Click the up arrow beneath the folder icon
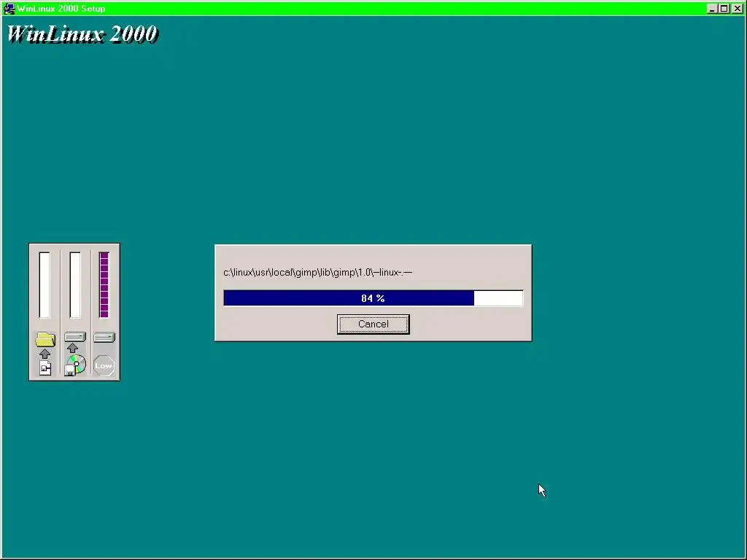 tap(44, 354)
